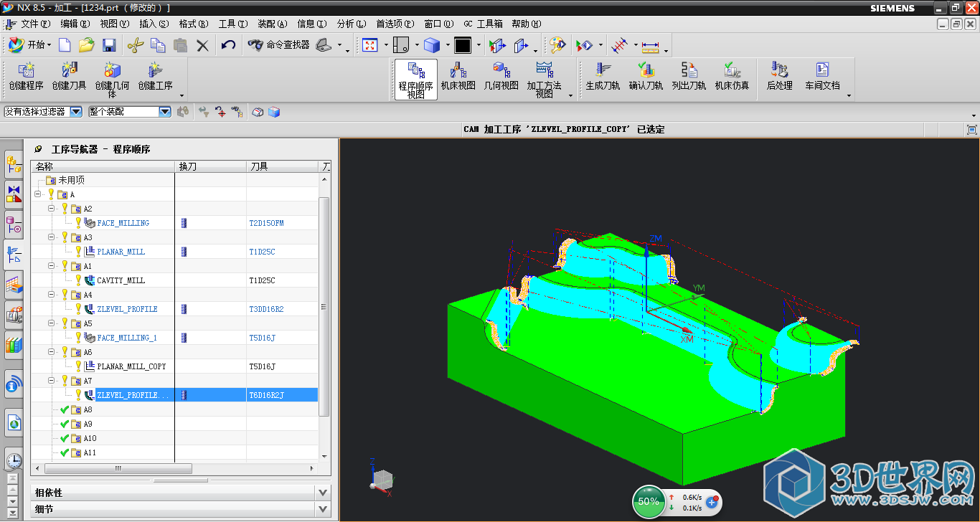Collapse the A program group node

coord(37,194)
